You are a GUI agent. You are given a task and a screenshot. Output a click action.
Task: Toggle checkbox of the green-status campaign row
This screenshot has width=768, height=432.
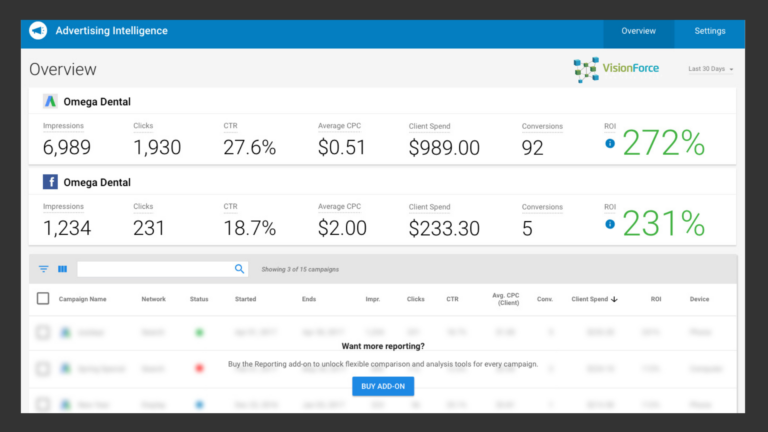point(43,333)
